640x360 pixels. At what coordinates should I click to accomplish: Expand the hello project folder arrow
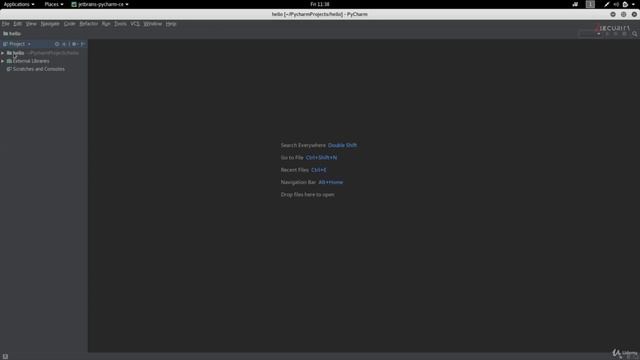pos(3,53)
